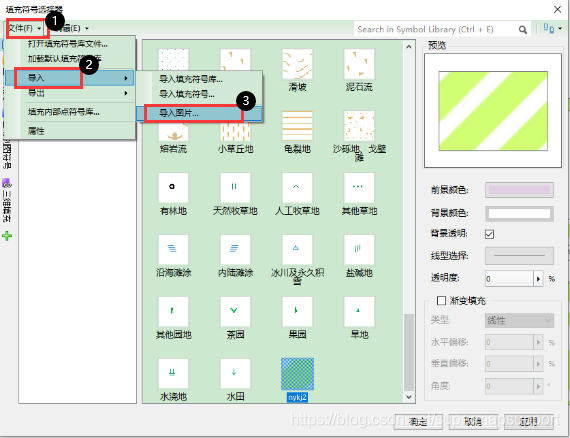
Task: Open the 三维填充 side tab
Action: coord(7,200)
